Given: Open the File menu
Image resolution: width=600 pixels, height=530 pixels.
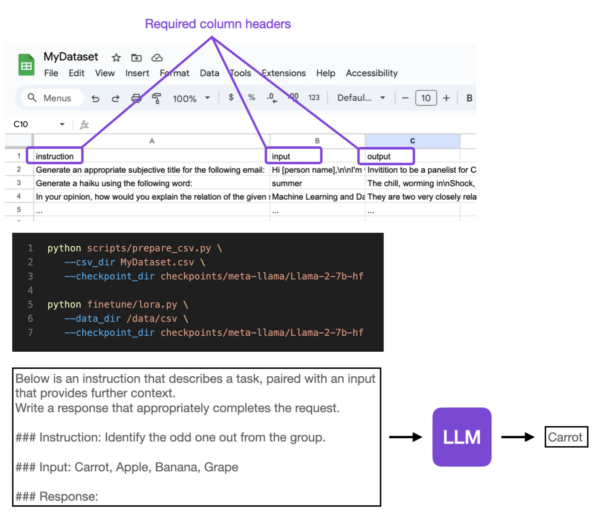Looking at the screenshot, I should (51, 73).
